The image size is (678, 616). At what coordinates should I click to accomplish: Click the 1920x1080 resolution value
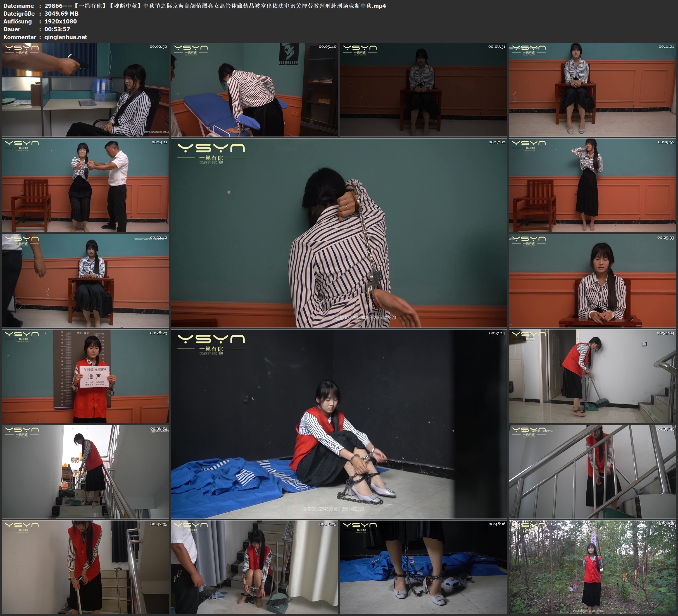[61, 21]
